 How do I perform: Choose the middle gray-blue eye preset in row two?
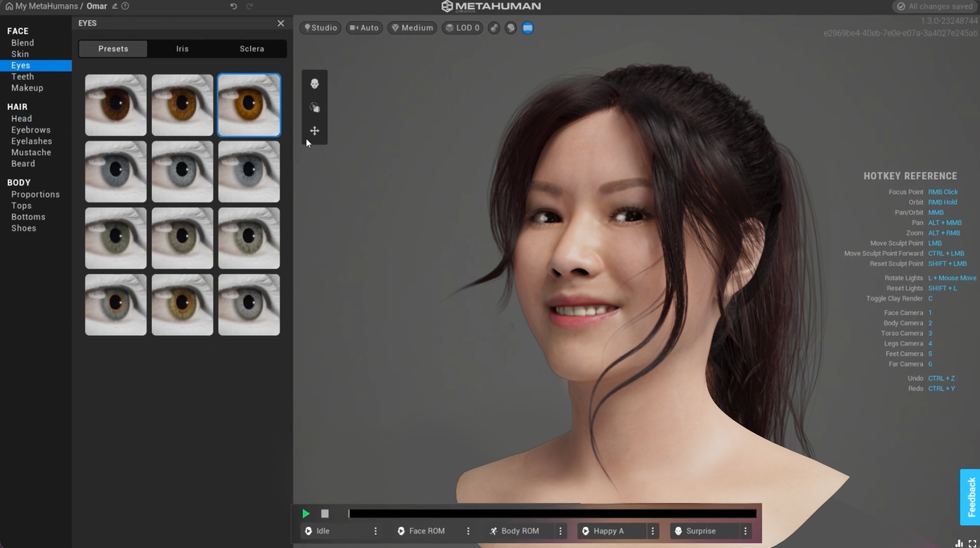[182, 172]
